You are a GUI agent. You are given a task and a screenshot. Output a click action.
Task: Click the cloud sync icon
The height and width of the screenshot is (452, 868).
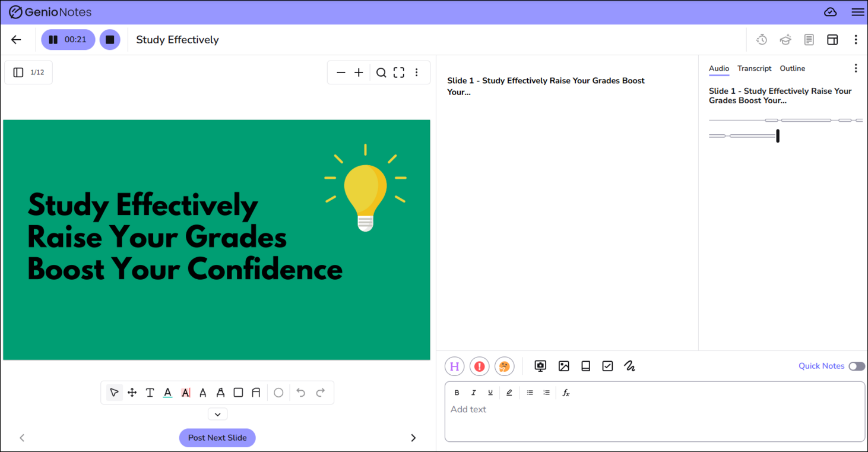[831, 12]
